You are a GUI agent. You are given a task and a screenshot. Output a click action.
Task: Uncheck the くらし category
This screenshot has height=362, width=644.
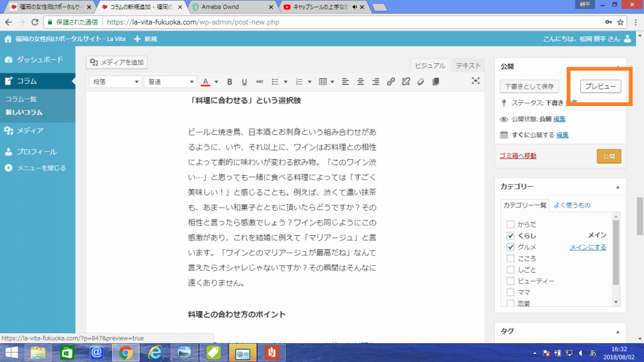511,236
